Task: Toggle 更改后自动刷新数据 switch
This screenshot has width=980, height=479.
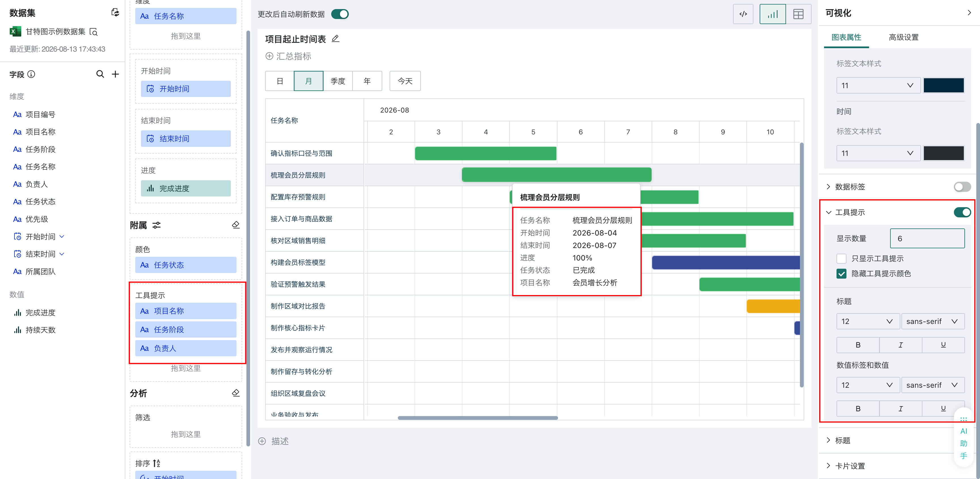Action: click(x=340, y=14)
